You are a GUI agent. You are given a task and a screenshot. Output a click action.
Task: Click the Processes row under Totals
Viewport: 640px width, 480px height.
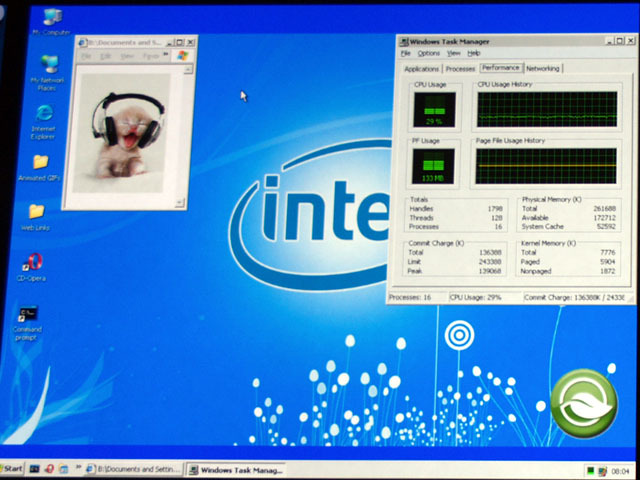[456, 227]
